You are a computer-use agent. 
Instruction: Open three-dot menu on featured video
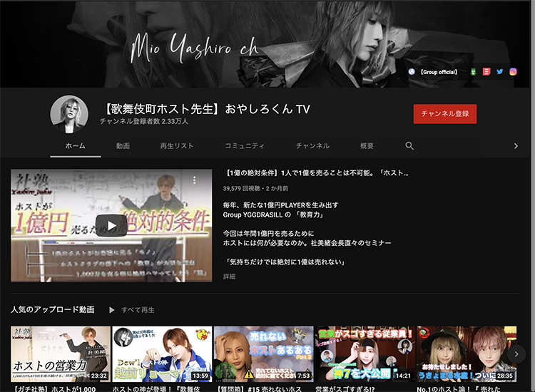point(194,181)
